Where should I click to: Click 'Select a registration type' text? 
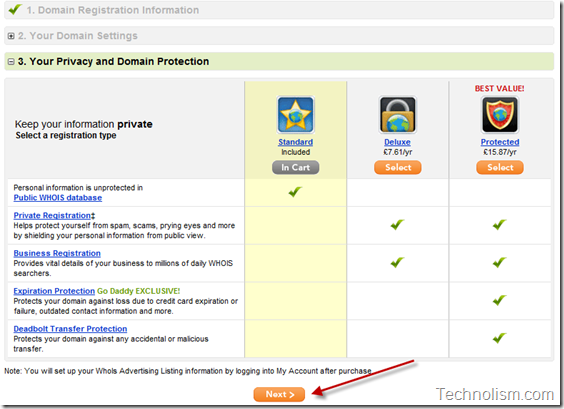click(x=66, y=136)
